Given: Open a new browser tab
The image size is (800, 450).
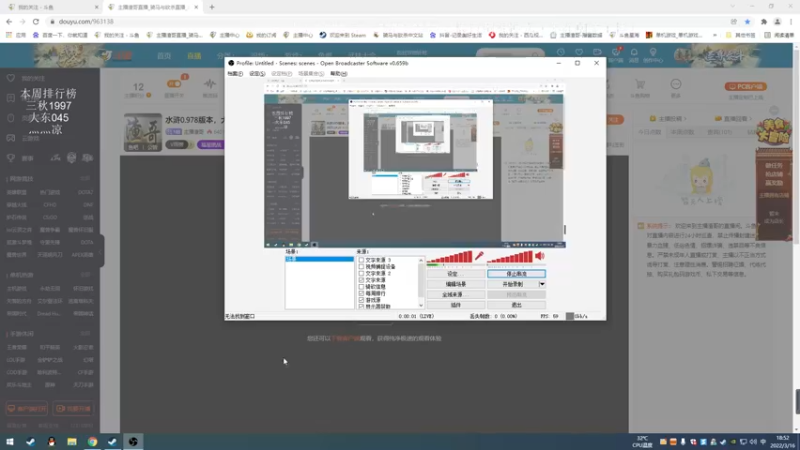Looking at the screenshot, I should [x=212, y=7].
